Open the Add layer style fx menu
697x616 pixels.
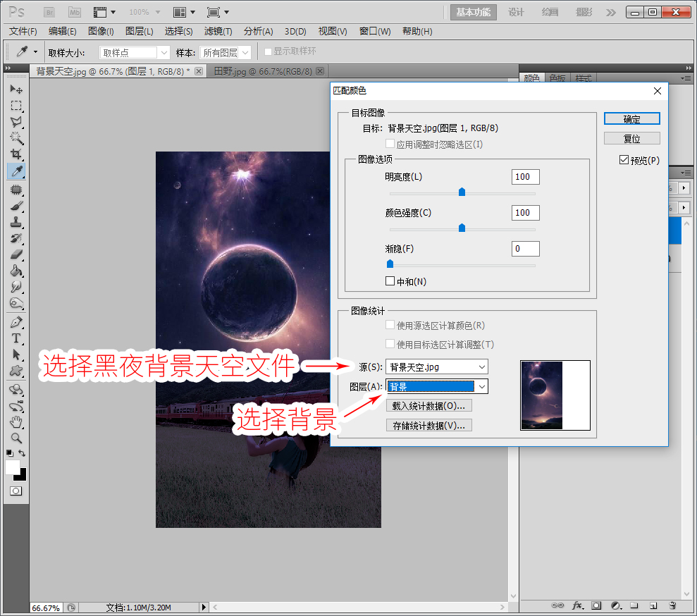pos(577,605)
